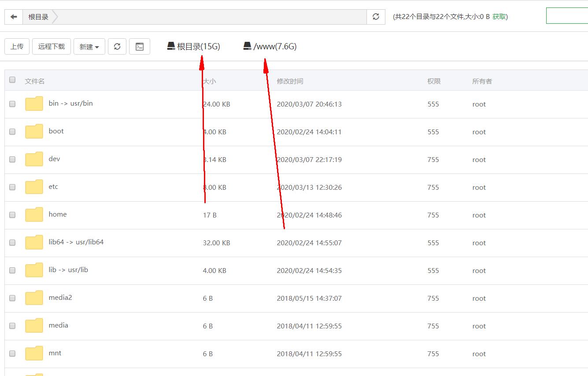The image size is (588, 376).
Task: Tick the checkbox for media2 folder
Action: click(12, 298)
